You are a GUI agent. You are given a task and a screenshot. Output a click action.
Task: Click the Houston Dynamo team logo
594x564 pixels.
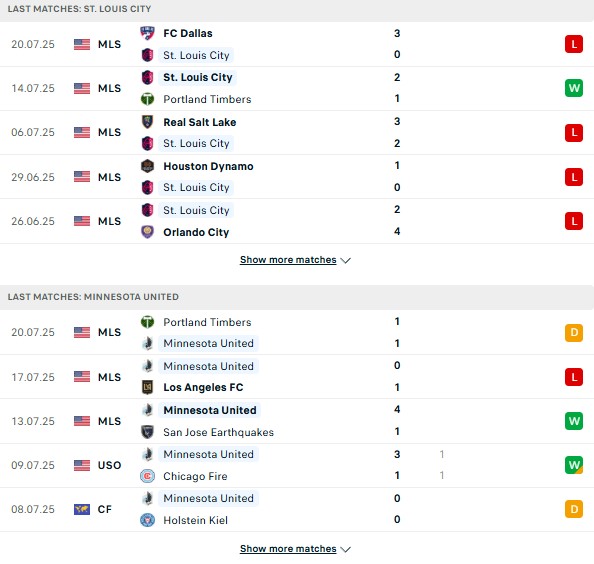147,166
